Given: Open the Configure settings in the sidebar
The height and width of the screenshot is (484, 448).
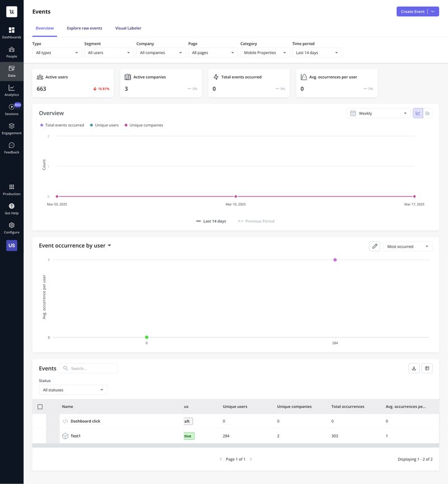Looking at the screenshot, I should (11, 227).
